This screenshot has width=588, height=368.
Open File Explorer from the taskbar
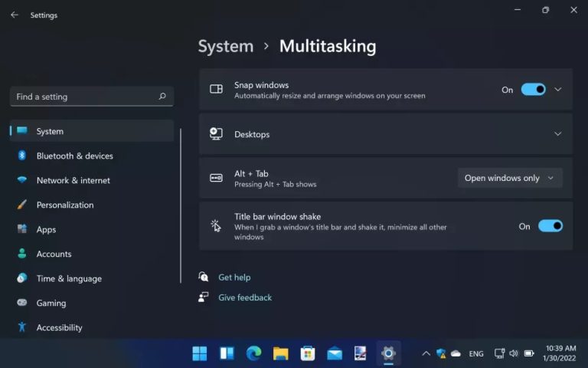(x=280, y=353)
